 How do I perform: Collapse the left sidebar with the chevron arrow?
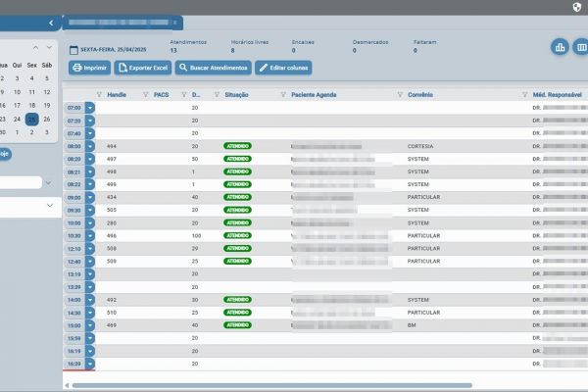(51, 23)
